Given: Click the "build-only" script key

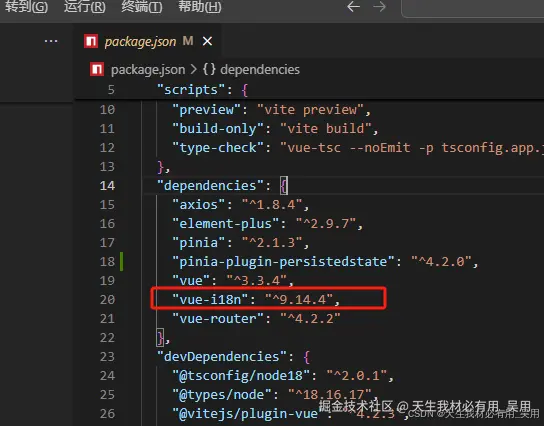Looking at the screenshot, I should point(218,129).
